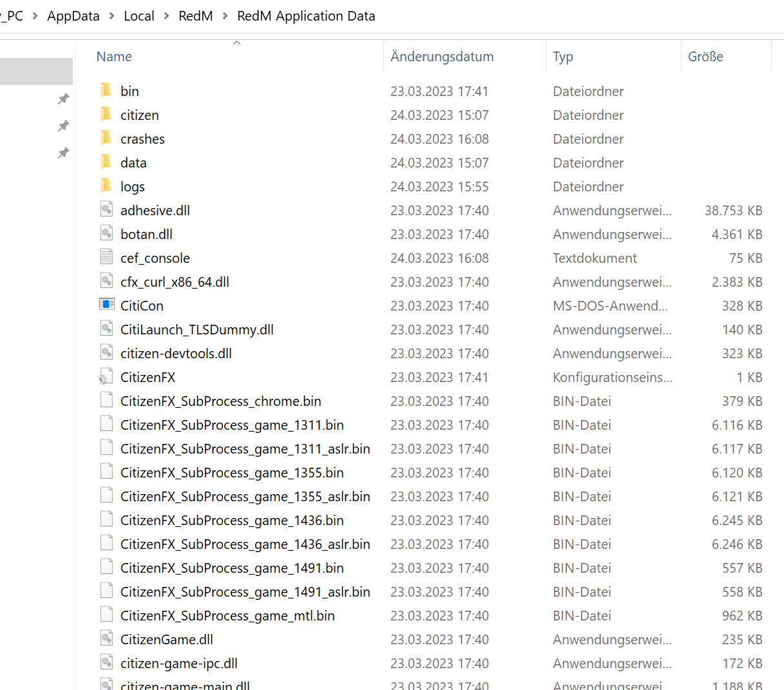Click the CitiLaunch_TLSDummy.dll file icon

106,329
